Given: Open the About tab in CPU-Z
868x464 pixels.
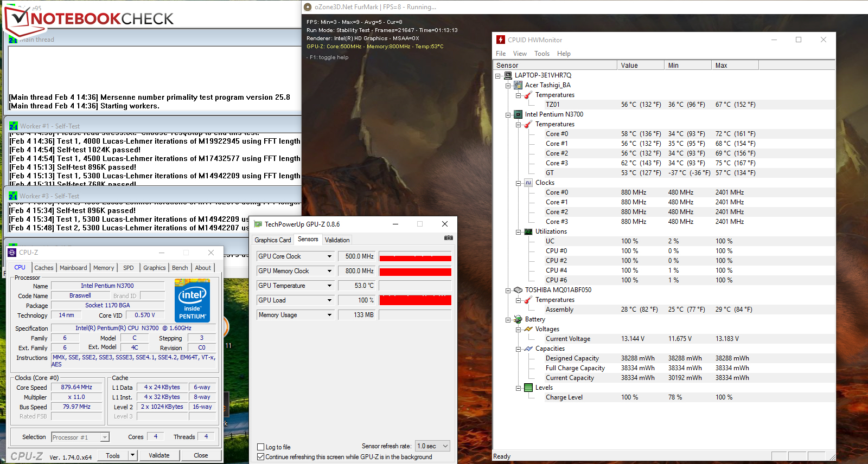Looking at the screenshot, I should click(203, 268).
